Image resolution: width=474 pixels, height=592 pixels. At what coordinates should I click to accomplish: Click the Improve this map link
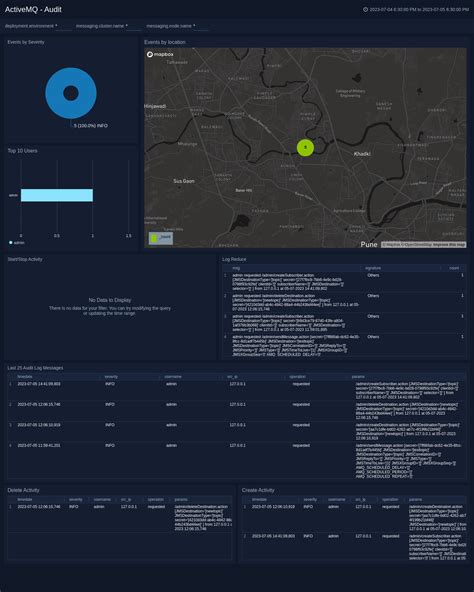pyautogui.click(x=449, y=245)
